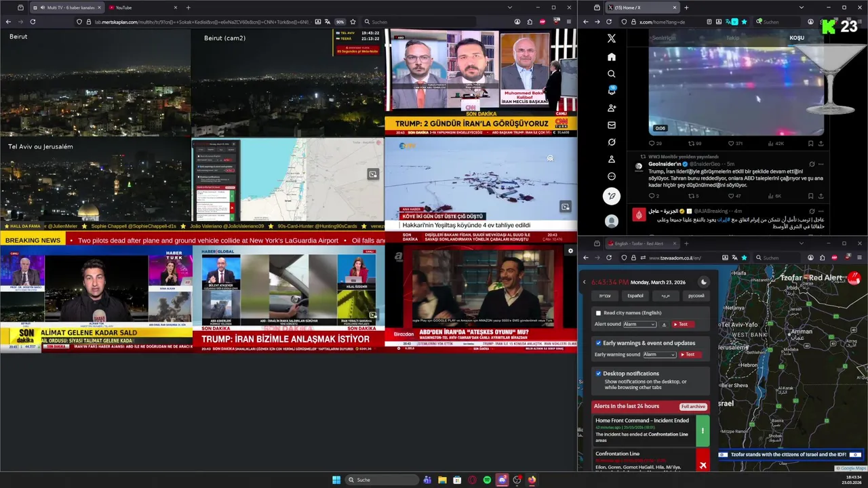The image size is (868, 488).
Task: Open File Explorer from the taskbar
Action: [x=442, y=480]
